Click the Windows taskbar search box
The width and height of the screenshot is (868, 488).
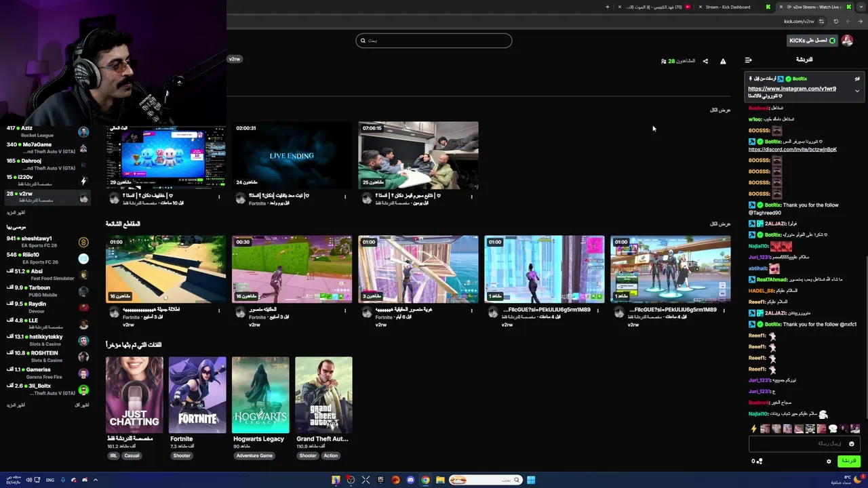tap(485, 480)
